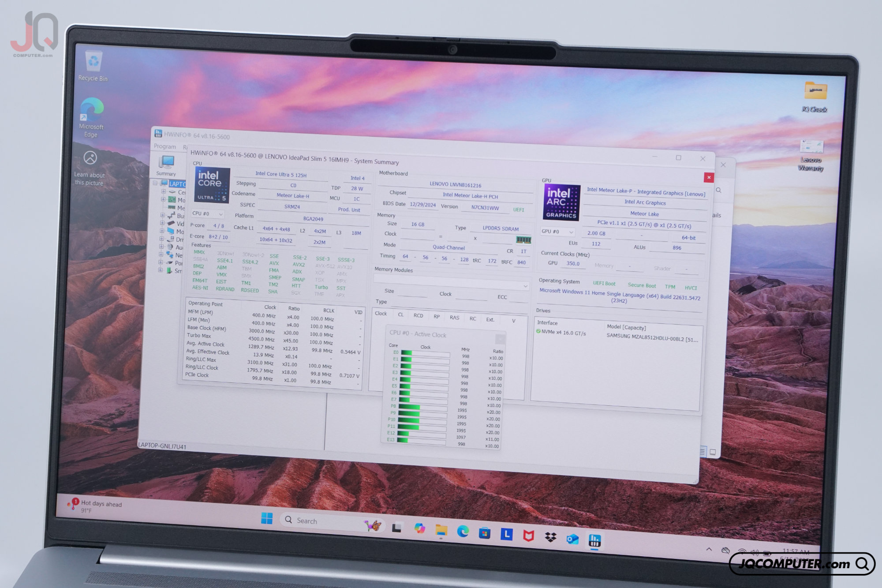Click the OneDrive tray icon
Image resolution: width=882 pixels, height=588 pixels.
(725, 551)
